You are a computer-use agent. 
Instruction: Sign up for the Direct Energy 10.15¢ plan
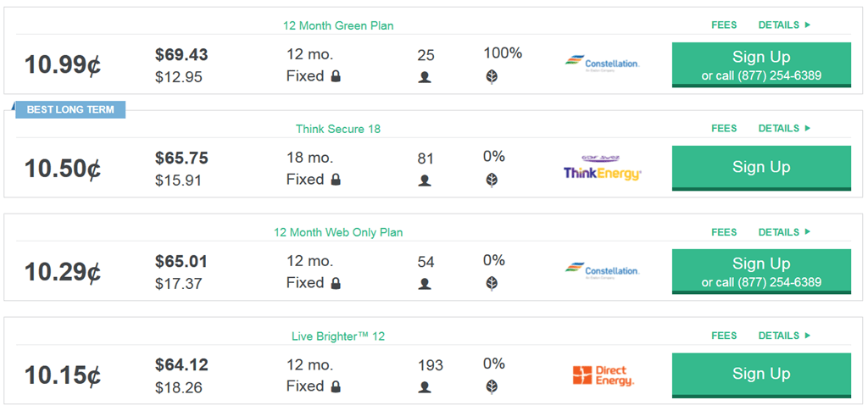pyautogui.click(x=761, y=374)
